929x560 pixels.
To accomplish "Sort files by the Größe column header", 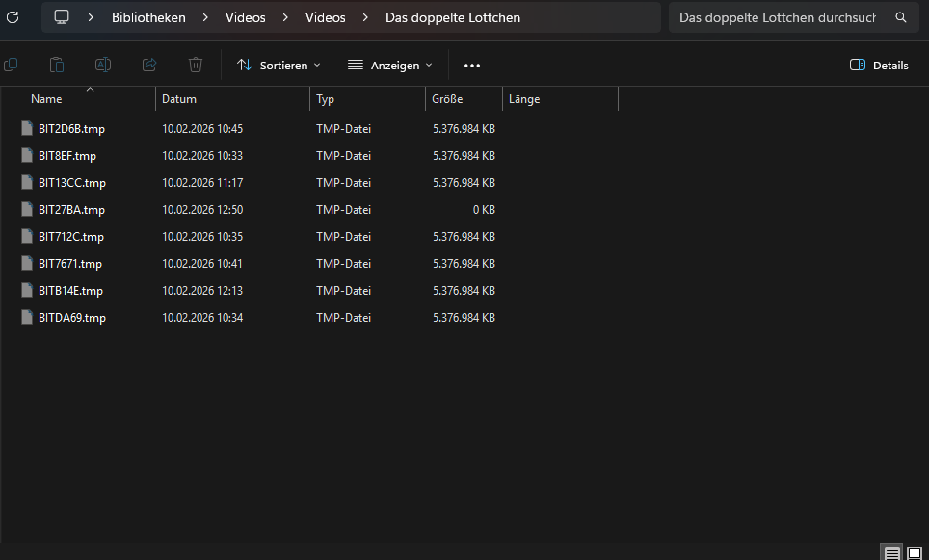I will pyautogui.click(x=447, y=99).
